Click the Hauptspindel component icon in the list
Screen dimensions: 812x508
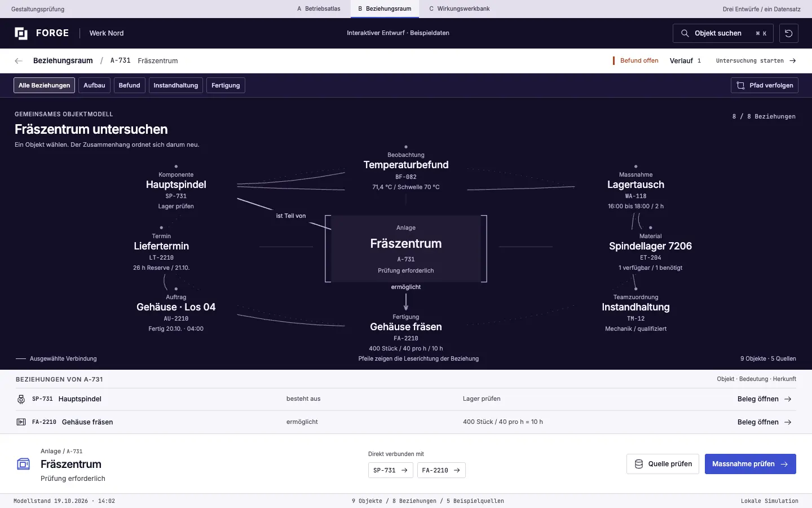click(x=21, y=399)
